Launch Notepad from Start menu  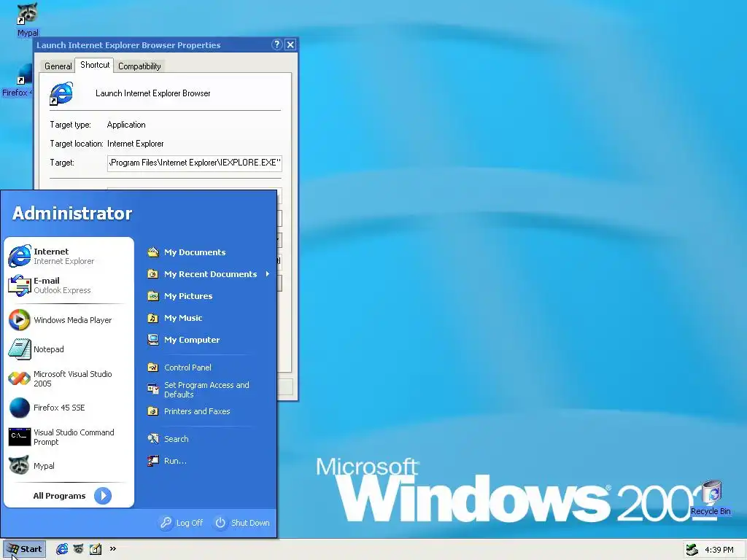[x=69, y=349]
